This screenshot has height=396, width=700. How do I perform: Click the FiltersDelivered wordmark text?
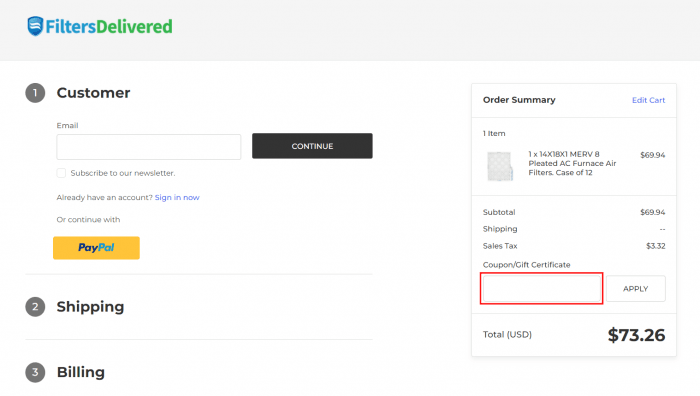click(109, 27)
